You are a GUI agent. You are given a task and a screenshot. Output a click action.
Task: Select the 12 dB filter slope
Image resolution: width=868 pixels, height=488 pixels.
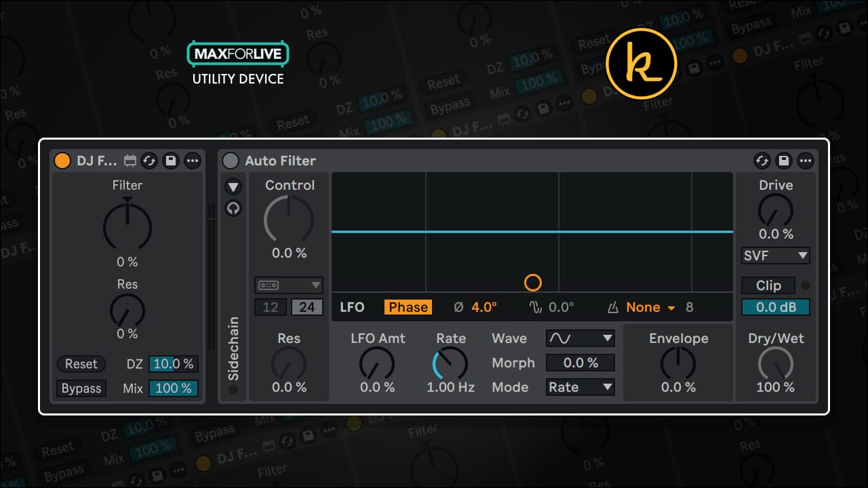coord(271,307)
